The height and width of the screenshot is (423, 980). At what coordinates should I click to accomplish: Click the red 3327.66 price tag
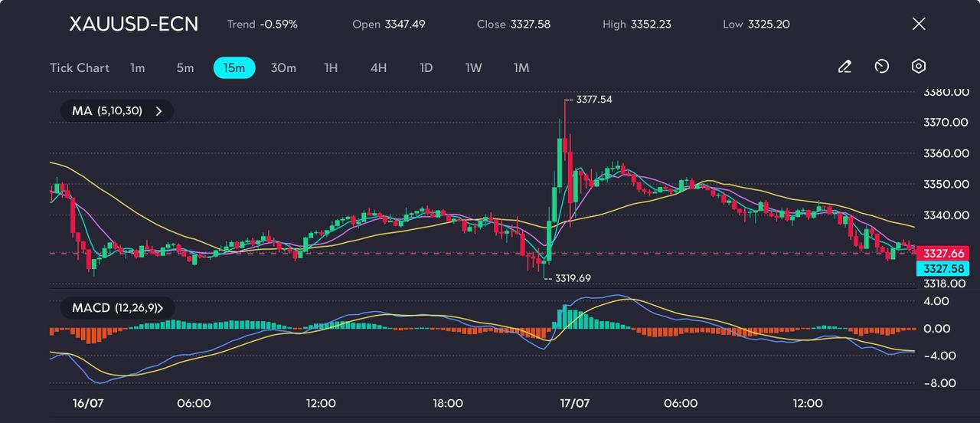(943, 253)
